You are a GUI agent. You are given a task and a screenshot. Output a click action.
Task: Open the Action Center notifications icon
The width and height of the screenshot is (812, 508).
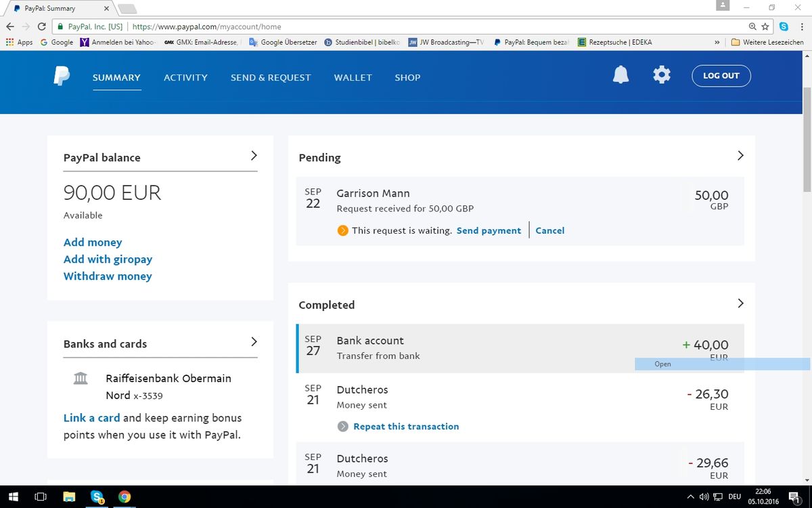(x=794, y=496)
